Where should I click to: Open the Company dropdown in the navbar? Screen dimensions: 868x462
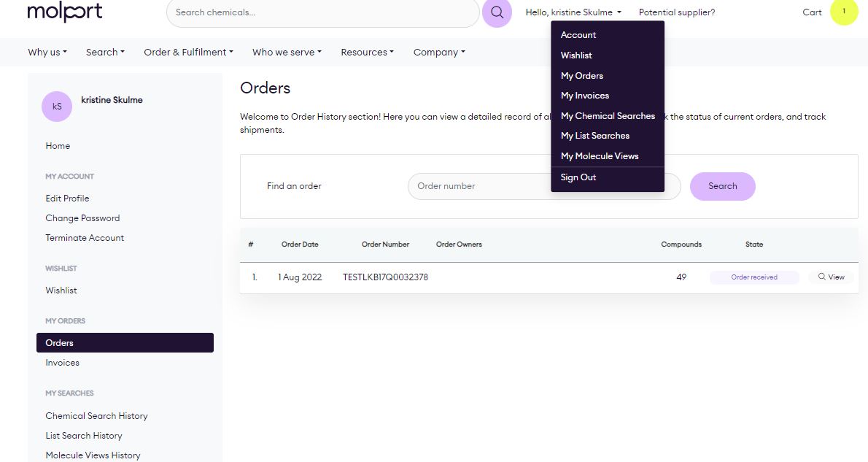(x=438, y=52)
